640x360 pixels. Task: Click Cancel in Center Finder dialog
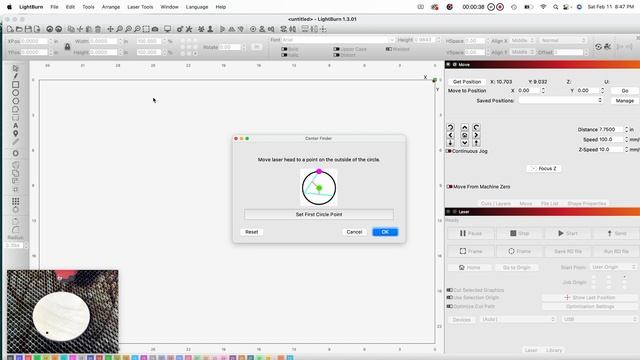[354, 232]
